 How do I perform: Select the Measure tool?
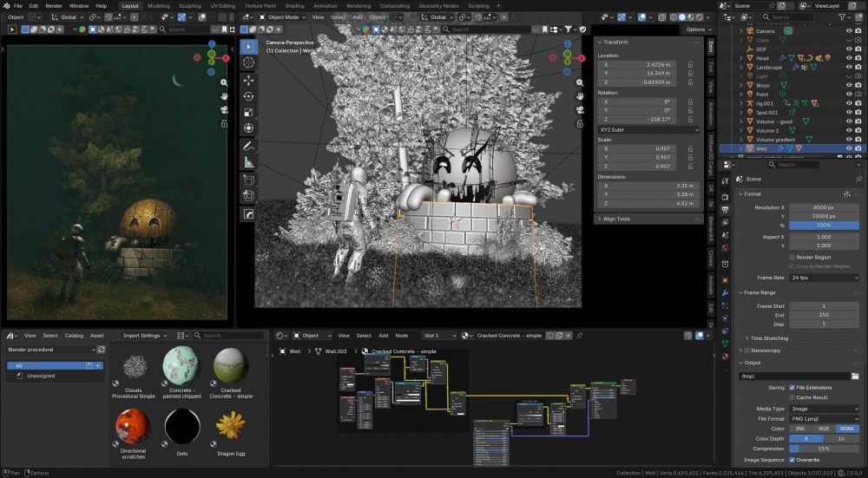[x=248, y=162]
